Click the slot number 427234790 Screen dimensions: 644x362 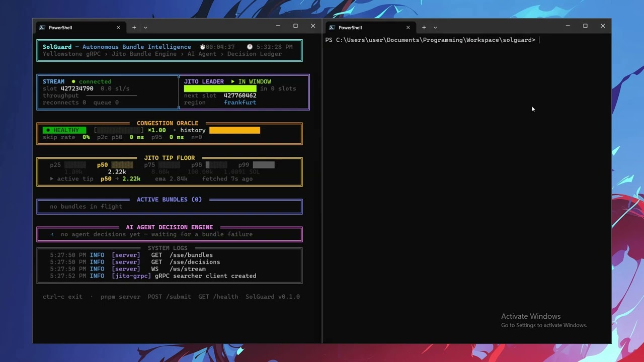pyautogui.click(x=77, y=88)
